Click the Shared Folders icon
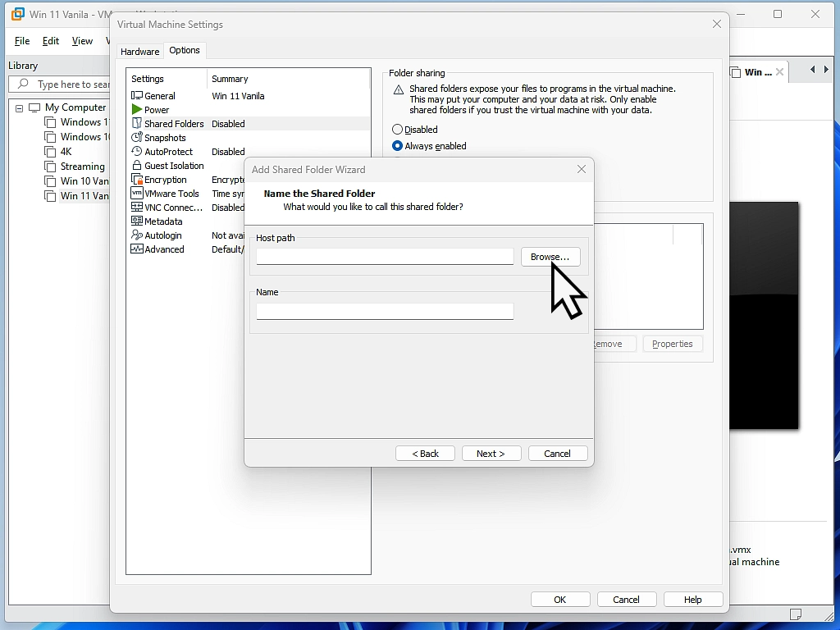Image resolution: width=840 pixels, height=630 pixels. [x=137, y=124]
